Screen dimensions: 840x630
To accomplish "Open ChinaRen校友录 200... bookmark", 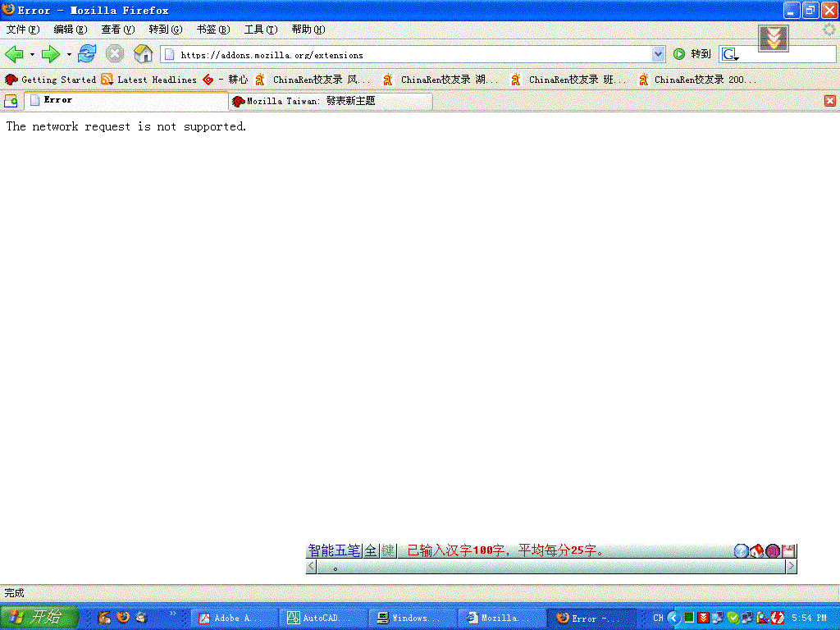I will pos(698,80).
